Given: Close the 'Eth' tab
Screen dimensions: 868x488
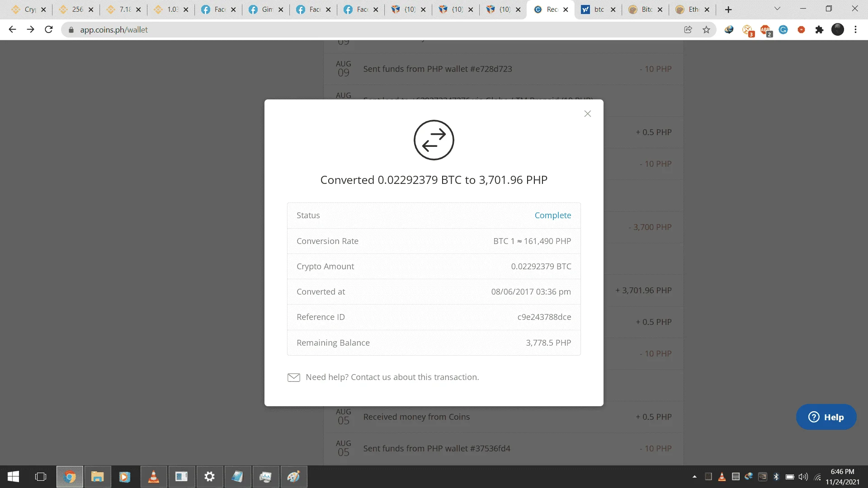Looking at the screenshot, I should pos(707,9).
